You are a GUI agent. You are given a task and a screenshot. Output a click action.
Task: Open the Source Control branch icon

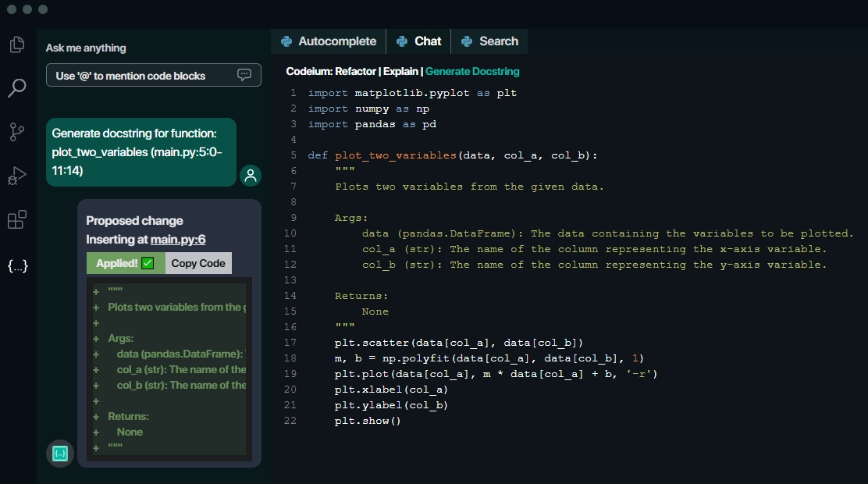[x=16, y=132]
